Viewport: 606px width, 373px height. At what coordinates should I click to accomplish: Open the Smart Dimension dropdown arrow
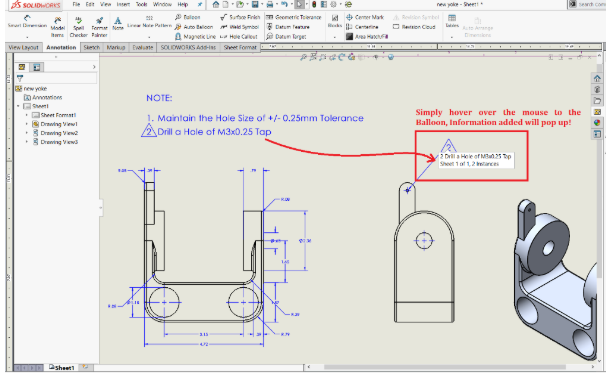(27, 37)
